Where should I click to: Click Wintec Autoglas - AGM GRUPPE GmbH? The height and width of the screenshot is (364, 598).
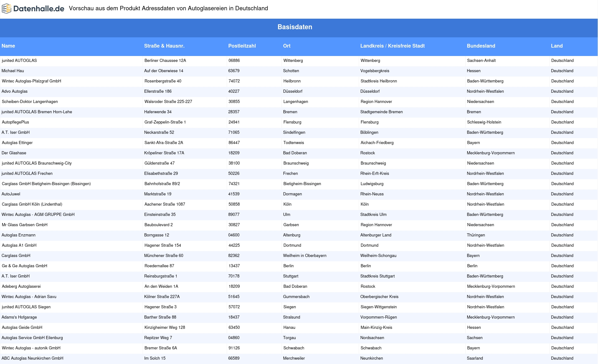38,215
